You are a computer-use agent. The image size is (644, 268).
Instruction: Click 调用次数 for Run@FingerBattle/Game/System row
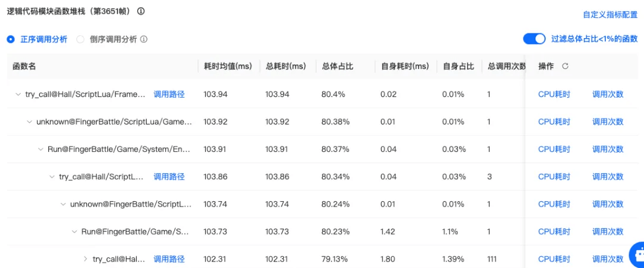pyautogui.click(x=608, y=149)
